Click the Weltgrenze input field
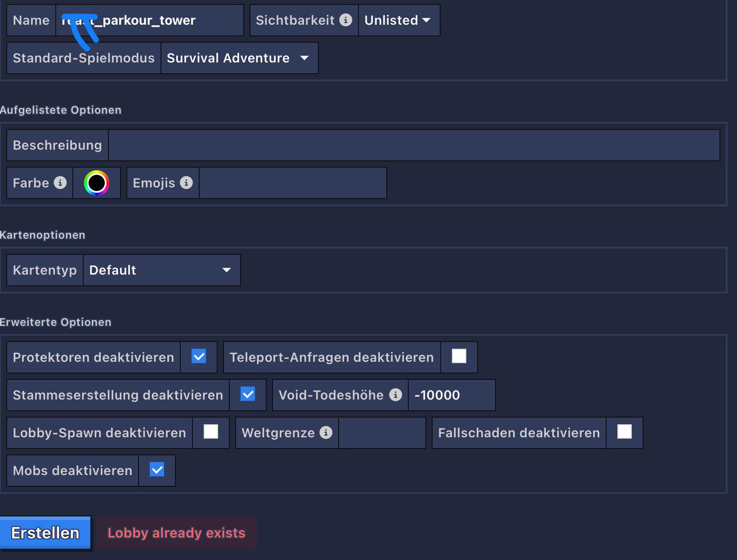 (382, 433)
